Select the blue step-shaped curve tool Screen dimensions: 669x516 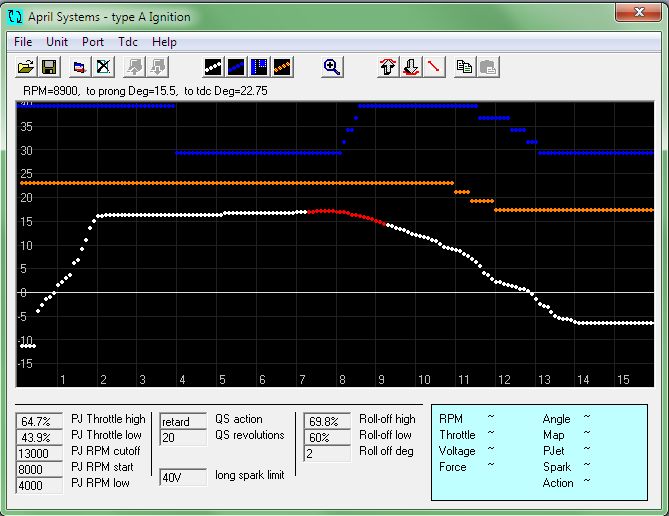coord(259,67)
